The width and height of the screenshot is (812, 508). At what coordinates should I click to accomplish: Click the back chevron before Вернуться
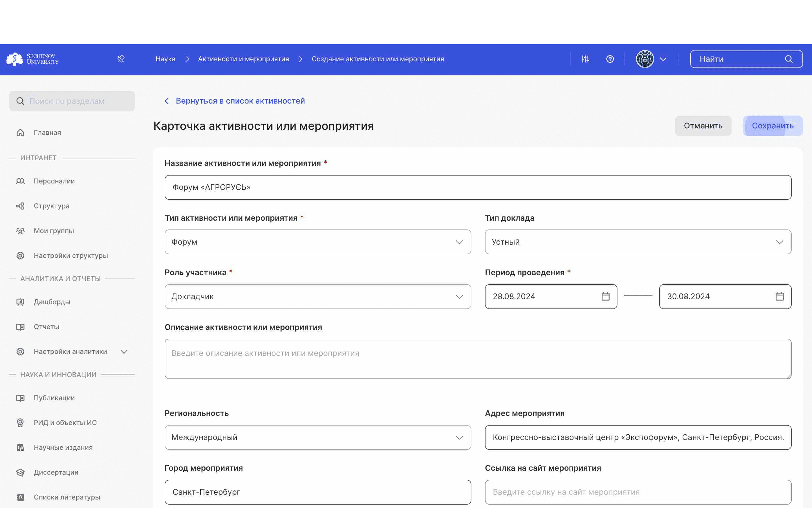167,101
